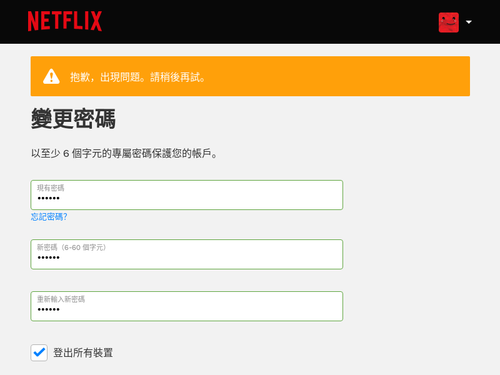Click the 登出所有裝置 label text
The height and width of the screenshot is (375, 500).
83,353
